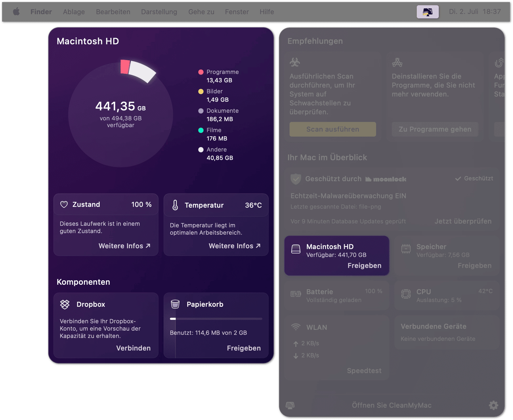Click Öffnen Sie CleanMyMac

392,405
